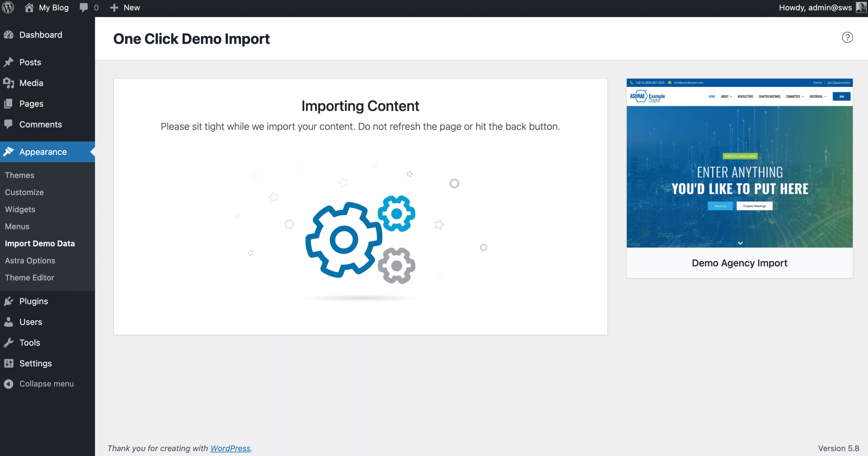
Task: Go to Customize under Appearance
Action: [24, 192]
